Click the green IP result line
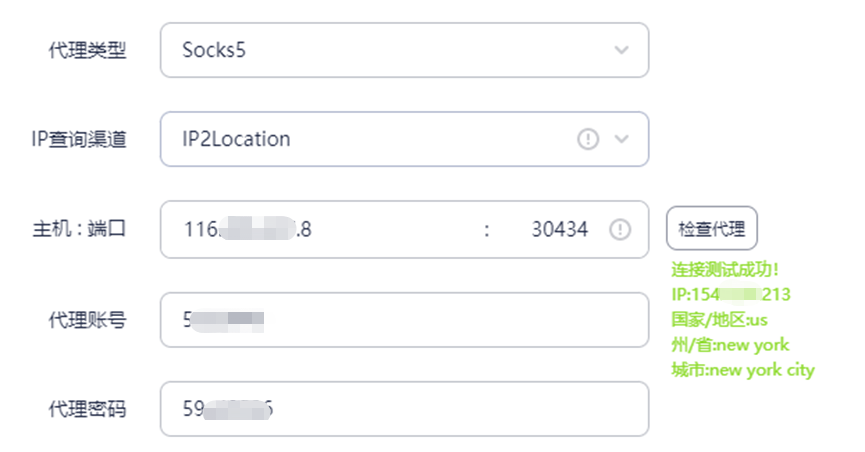The width and height of the screenshot is (865, 452). (731, 294)
